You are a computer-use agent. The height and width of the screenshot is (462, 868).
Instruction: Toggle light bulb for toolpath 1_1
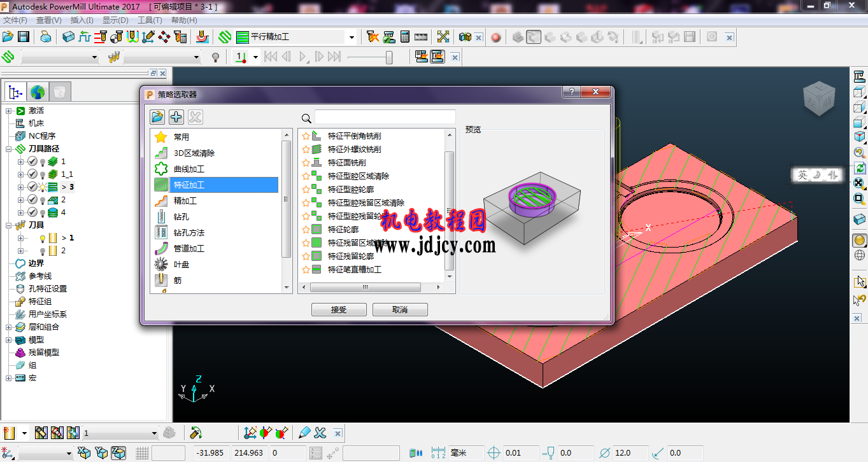point(43,174)
